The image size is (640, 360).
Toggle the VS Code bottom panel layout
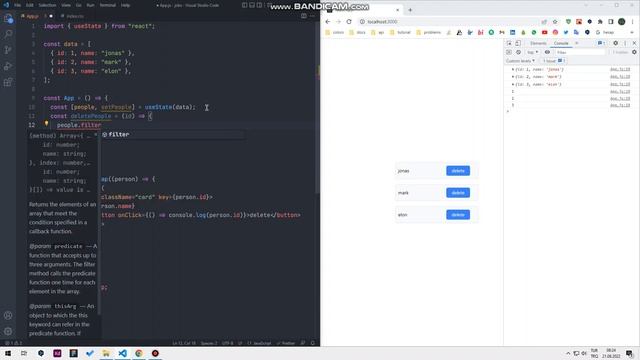[x=252, y=5]
